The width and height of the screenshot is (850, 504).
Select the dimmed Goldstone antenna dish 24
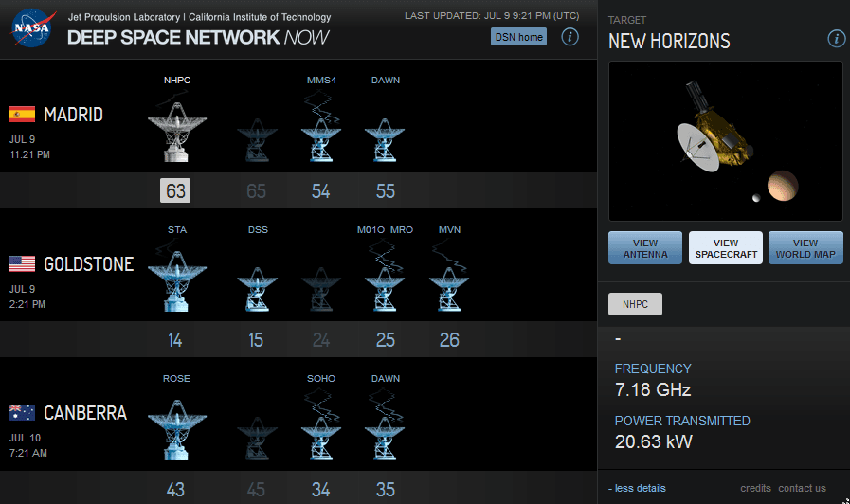click(x=321, y=289)
